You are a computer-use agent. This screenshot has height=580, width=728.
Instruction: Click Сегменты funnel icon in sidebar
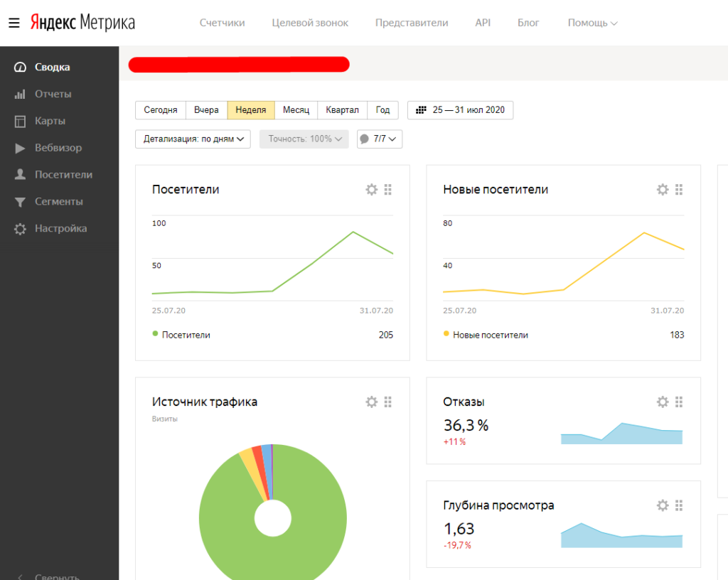[x=20, y=202]
